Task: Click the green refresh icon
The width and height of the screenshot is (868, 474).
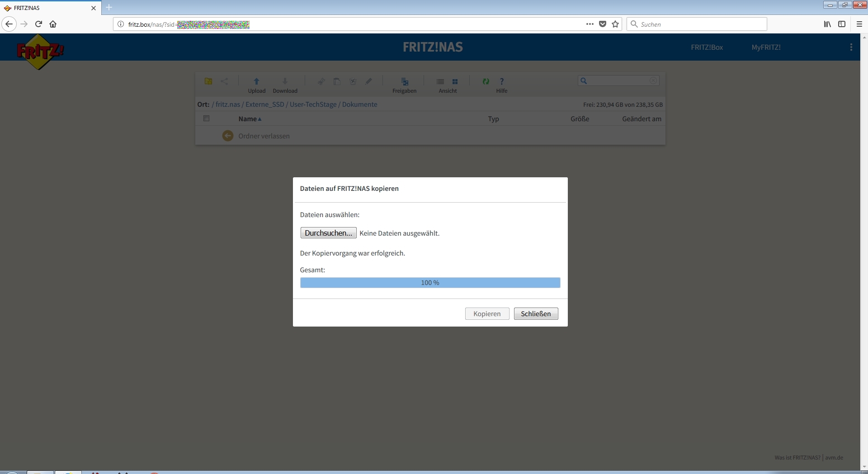Action: [486, 81]
